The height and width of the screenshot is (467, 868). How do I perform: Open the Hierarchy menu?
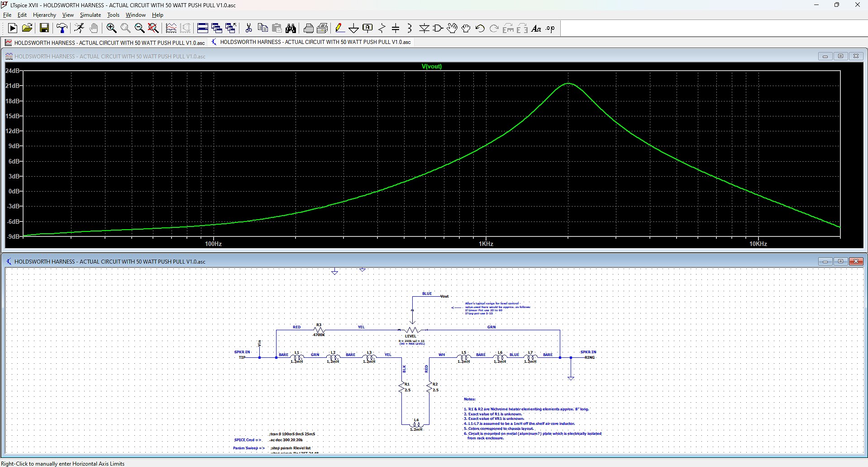(44, 15)
